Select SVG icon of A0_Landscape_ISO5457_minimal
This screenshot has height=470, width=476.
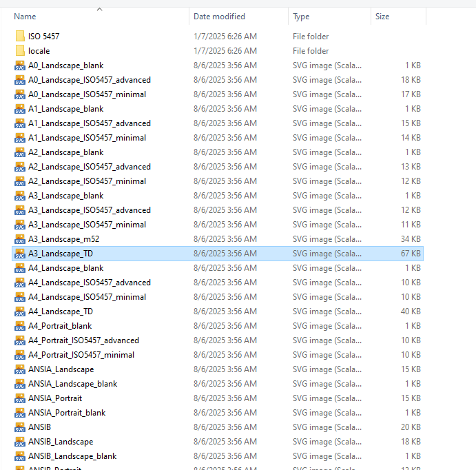click(x=20, y=94)
